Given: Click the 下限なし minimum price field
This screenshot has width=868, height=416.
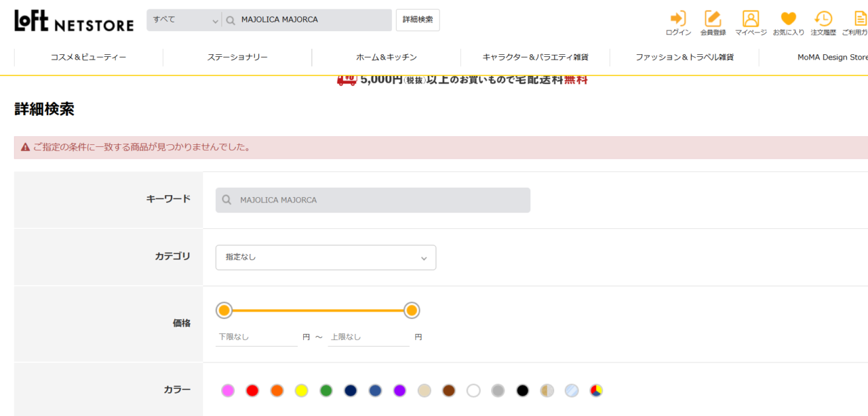Looking at the screenshot, I should (256, 337).
